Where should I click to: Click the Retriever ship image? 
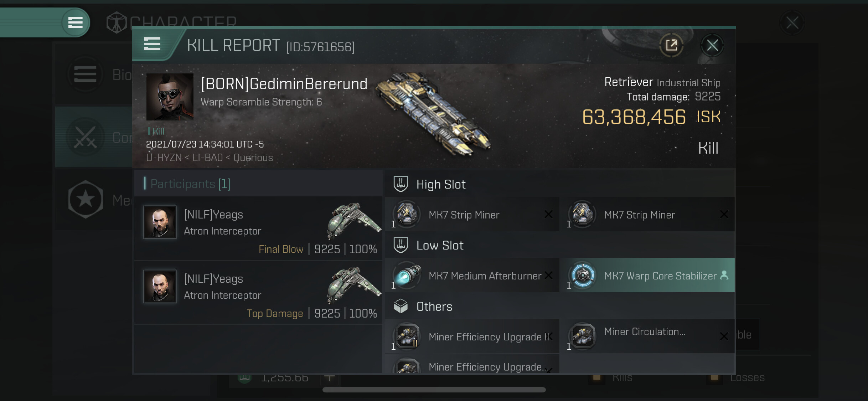(433, 114)
